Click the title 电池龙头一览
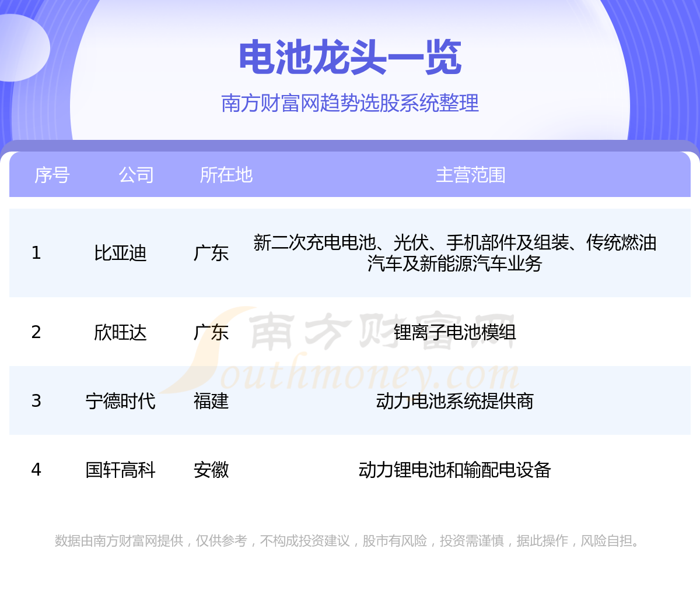The width and height of the screenshot is (700, 612). click(350, 58)
